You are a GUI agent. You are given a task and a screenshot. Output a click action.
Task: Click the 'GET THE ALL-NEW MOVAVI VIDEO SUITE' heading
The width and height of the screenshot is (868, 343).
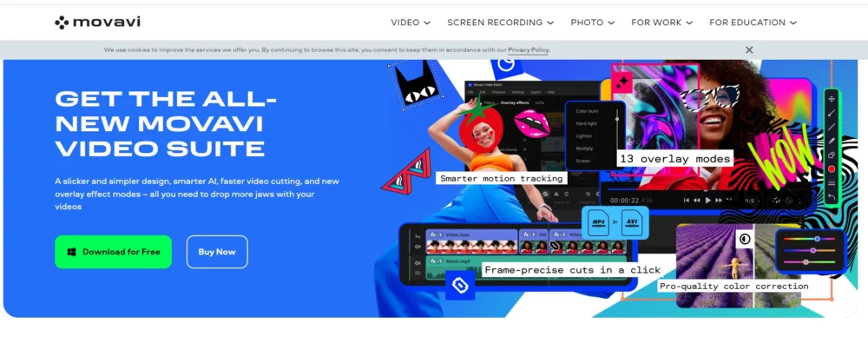click(166, 123)
